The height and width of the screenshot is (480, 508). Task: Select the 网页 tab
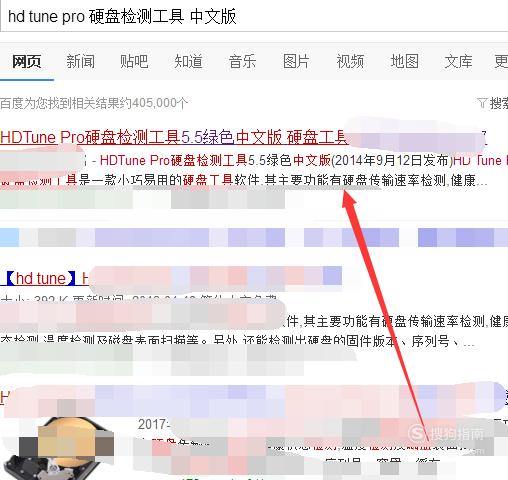tap(26, 61)
